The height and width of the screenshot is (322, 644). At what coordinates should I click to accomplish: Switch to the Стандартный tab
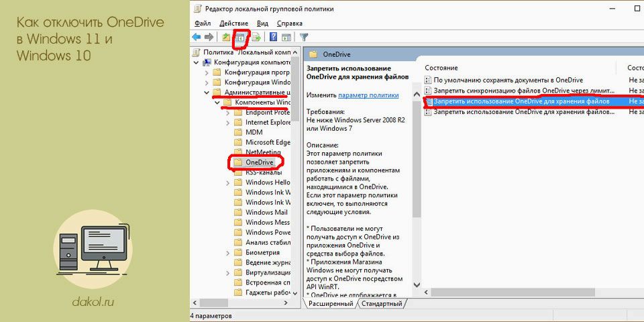382,304
